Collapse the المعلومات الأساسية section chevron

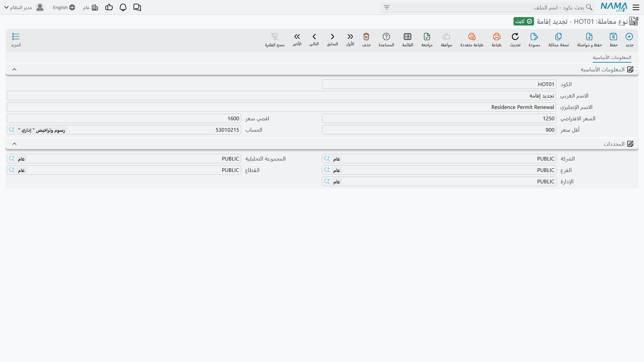[x=14, y=69]
